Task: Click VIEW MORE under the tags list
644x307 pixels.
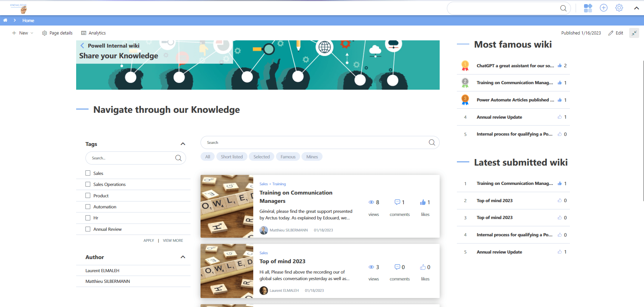Action: pyautogui.click(x=173, y=240)
